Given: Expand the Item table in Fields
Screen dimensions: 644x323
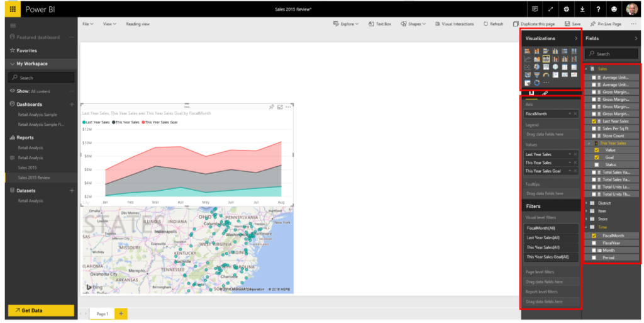Looking at the screenshot, I should (586, 211).
